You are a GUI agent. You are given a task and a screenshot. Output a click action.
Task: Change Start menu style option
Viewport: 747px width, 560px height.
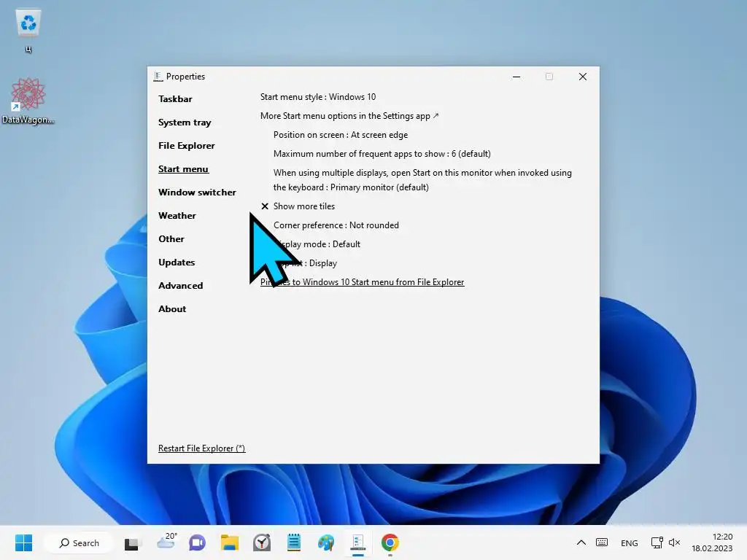(x=318, y=97)
